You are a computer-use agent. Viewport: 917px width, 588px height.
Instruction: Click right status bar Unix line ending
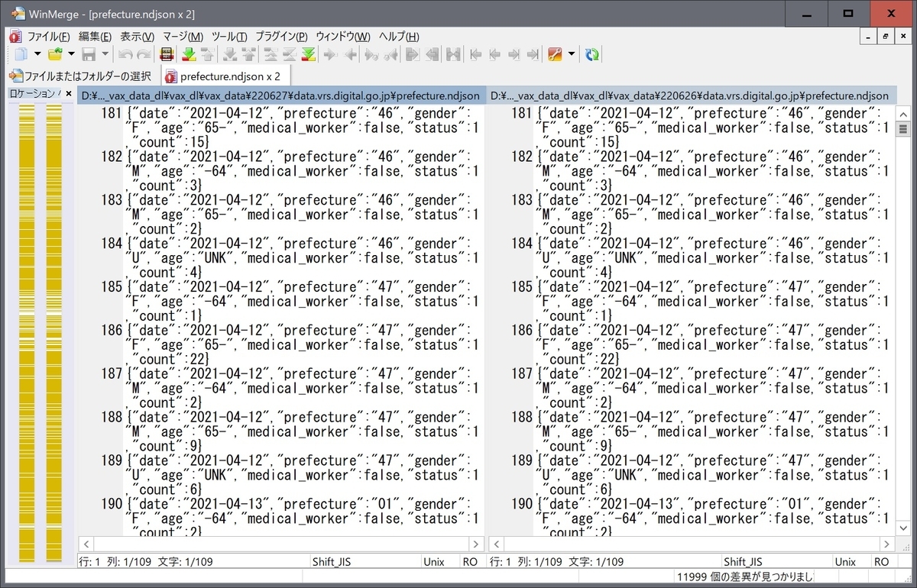(845, 561)
